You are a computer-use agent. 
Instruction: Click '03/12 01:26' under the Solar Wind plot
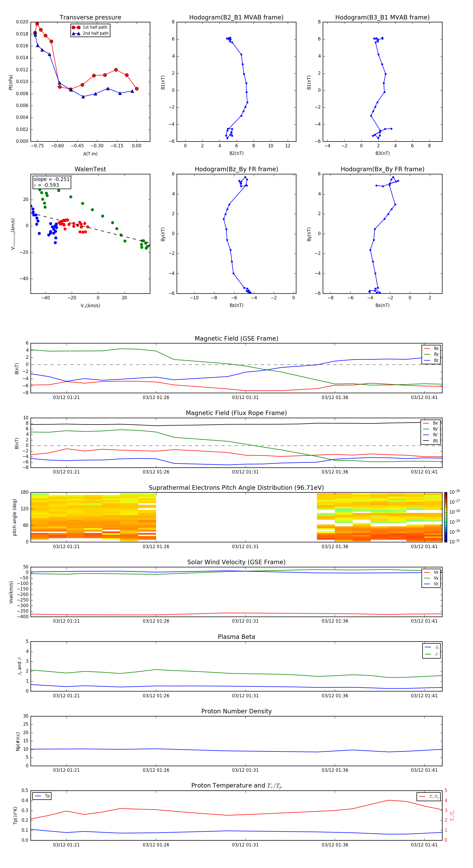[x=156, y=621]
